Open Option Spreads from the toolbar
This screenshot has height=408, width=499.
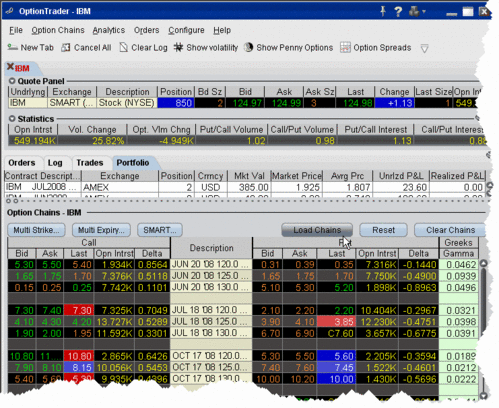(375, 48)
